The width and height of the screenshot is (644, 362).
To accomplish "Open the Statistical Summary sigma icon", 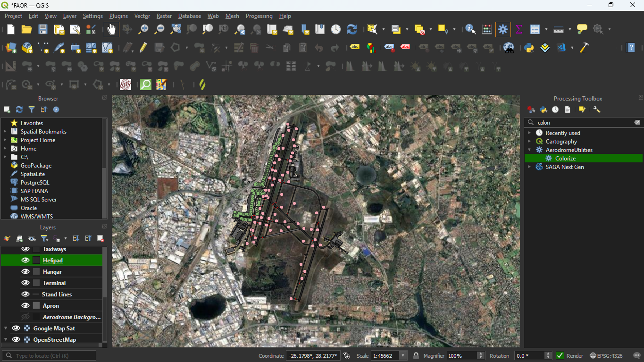I will pyautogui.click(x=519, y=29).
